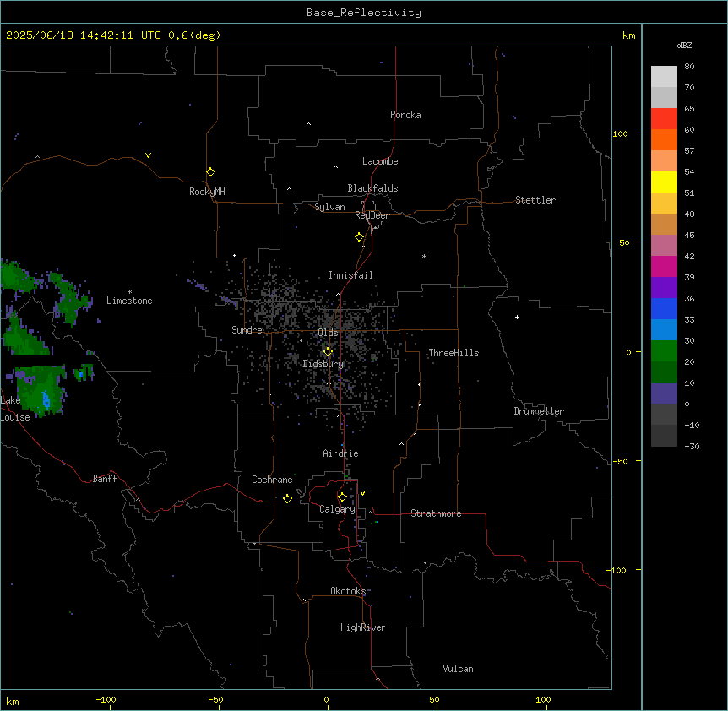Click the HighRiver label
Viewport: 728px width, 711px height.
(363, 627)
